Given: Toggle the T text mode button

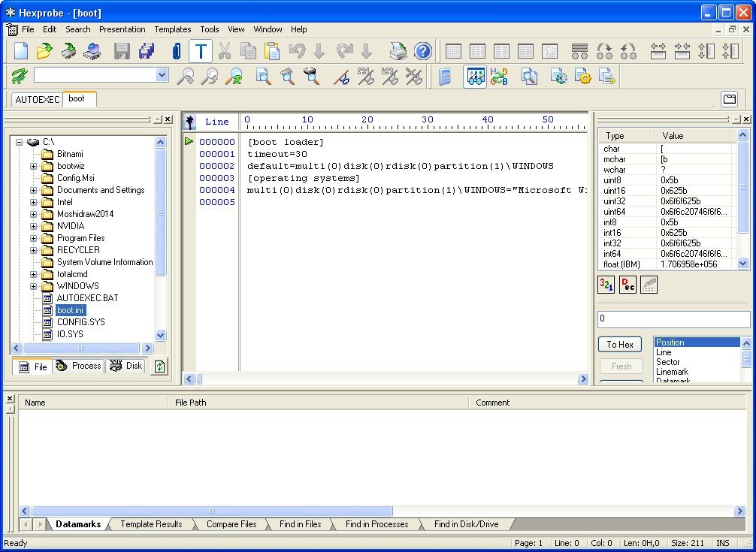Looking at the screenshot, I should [201, 51].
